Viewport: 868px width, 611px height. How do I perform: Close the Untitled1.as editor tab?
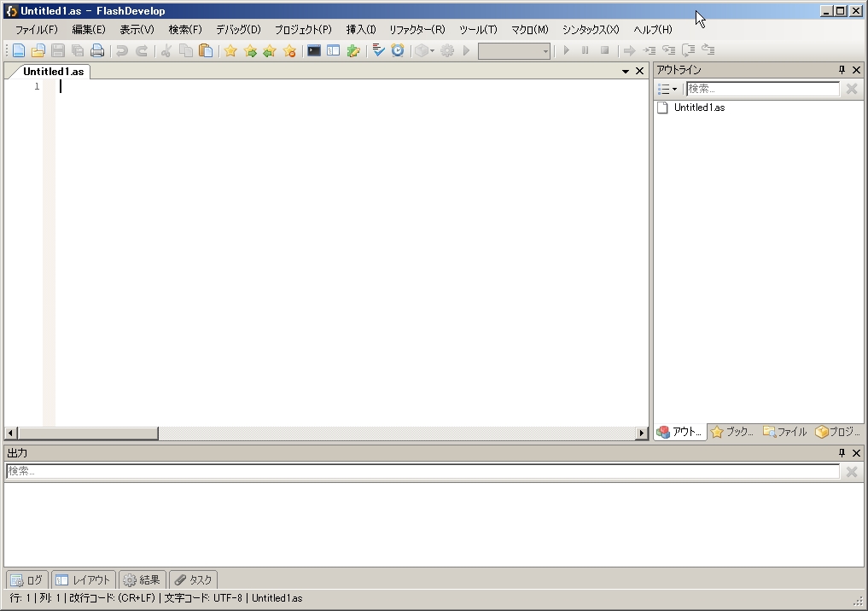pos(639,71)
